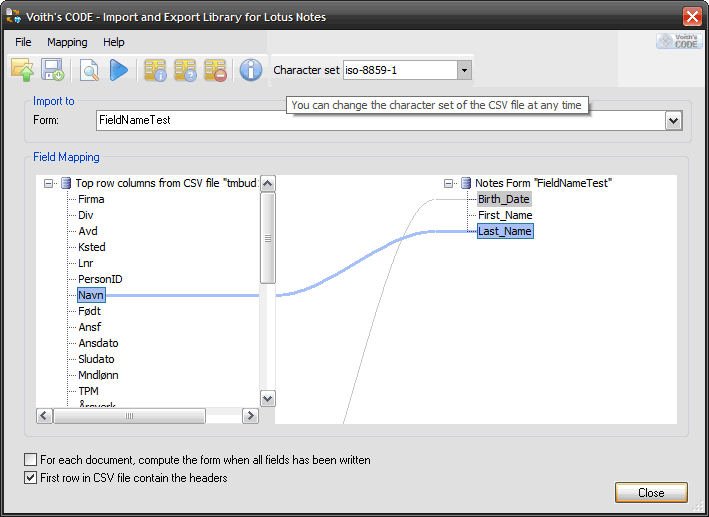709x517 pixels.
Task: Select the Ksted column
Action: point(92,247)
